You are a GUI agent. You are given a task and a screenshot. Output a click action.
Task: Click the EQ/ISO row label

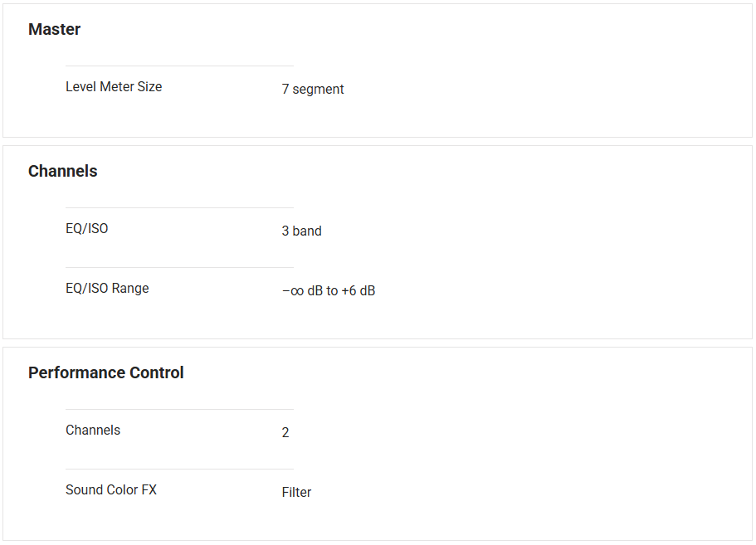87,229
